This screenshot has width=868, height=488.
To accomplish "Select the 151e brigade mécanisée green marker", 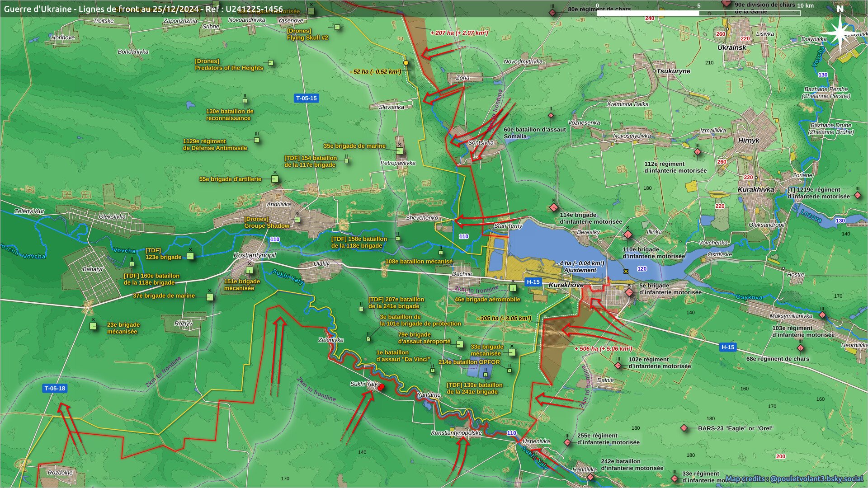I will pyautogui.click(x=249, y=270).
